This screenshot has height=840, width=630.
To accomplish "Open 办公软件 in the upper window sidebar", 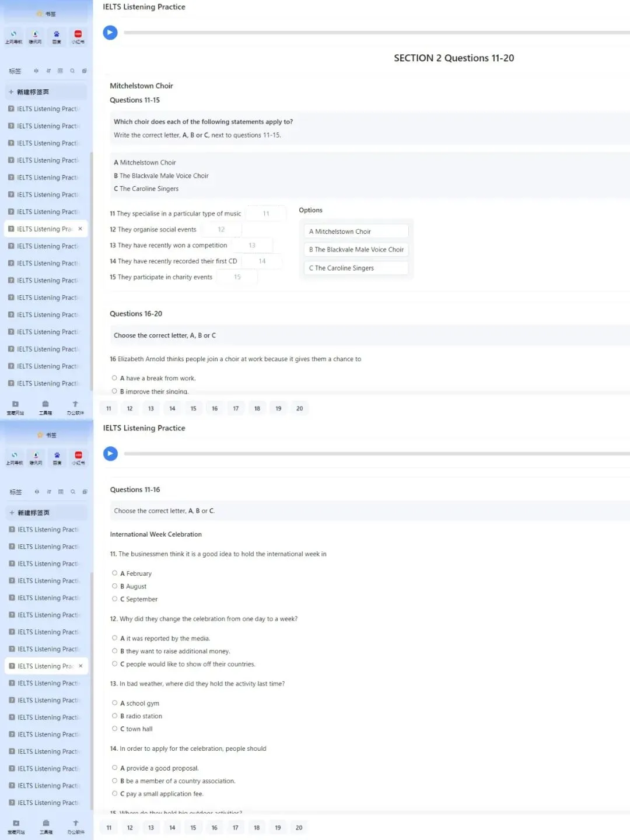I will [75, 407].
